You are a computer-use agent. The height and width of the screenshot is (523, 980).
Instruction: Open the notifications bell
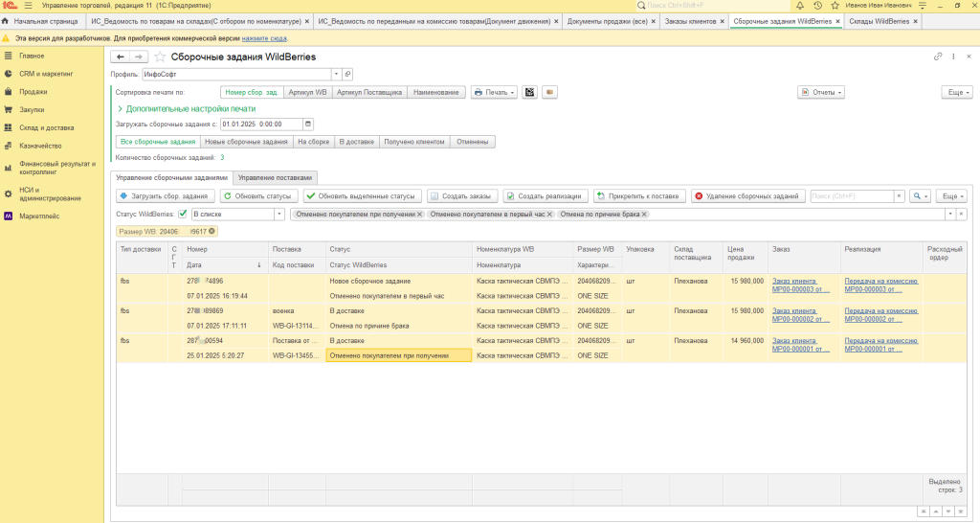pyautogui.click(x=800, y=5)
